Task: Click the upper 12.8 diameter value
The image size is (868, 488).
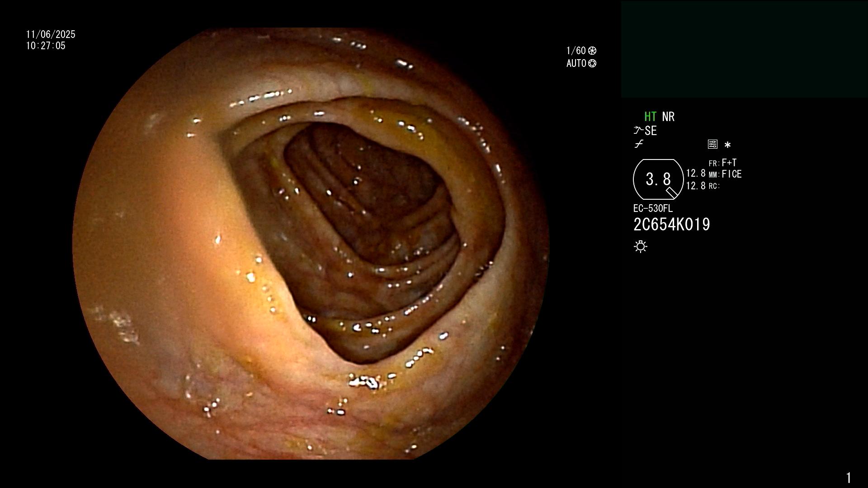Action: (696, 174)
